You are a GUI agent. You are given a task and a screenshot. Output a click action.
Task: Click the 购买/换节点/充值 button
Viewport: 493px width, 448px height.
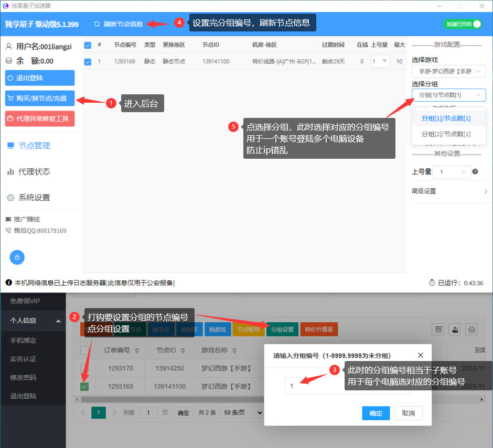point(40,99)
